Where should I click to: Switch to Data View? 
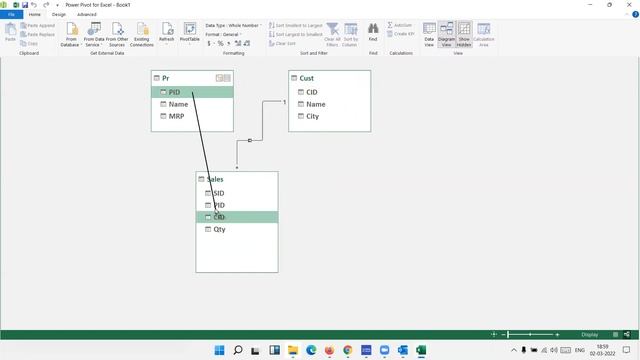429,34
